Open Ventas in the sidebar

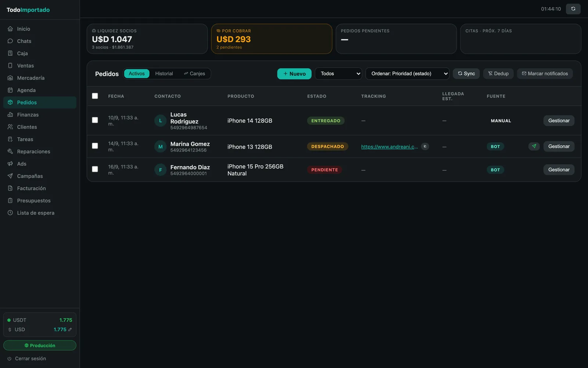pos(40,66)
